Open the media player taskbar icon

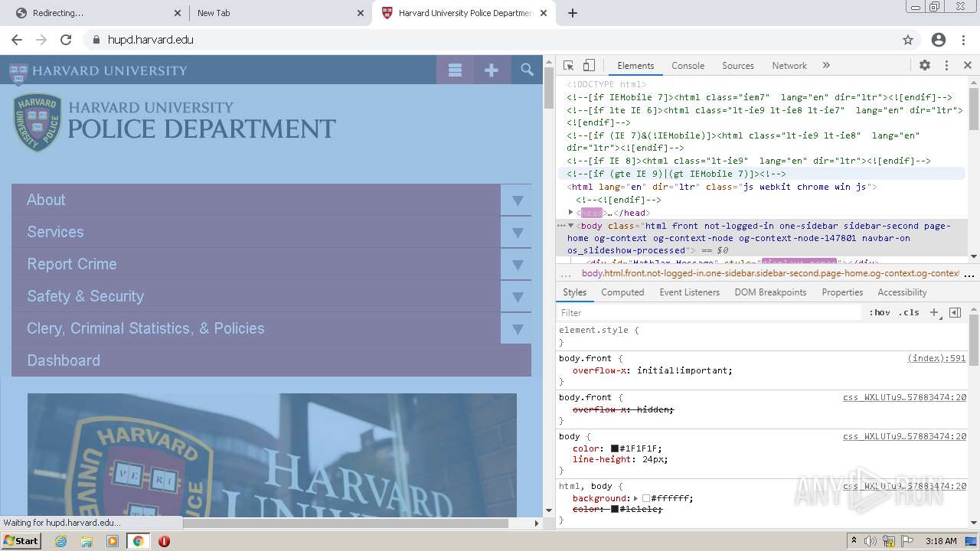[113, 541]
